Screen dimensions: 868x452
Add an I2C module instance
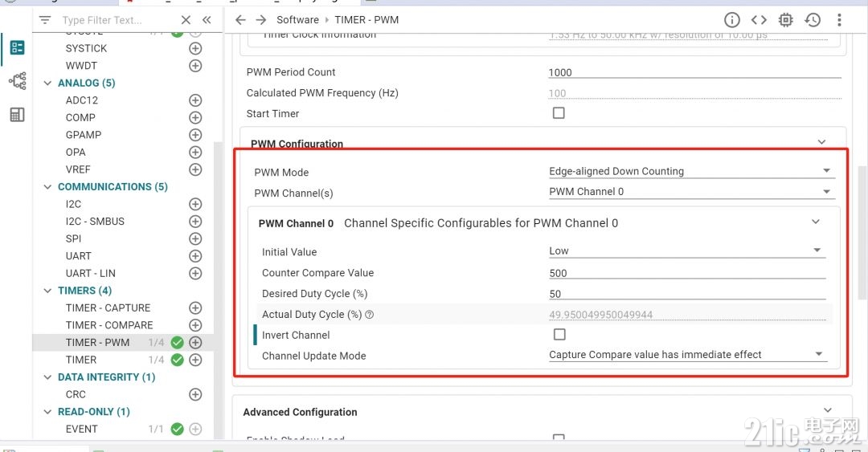pos(195,204)
